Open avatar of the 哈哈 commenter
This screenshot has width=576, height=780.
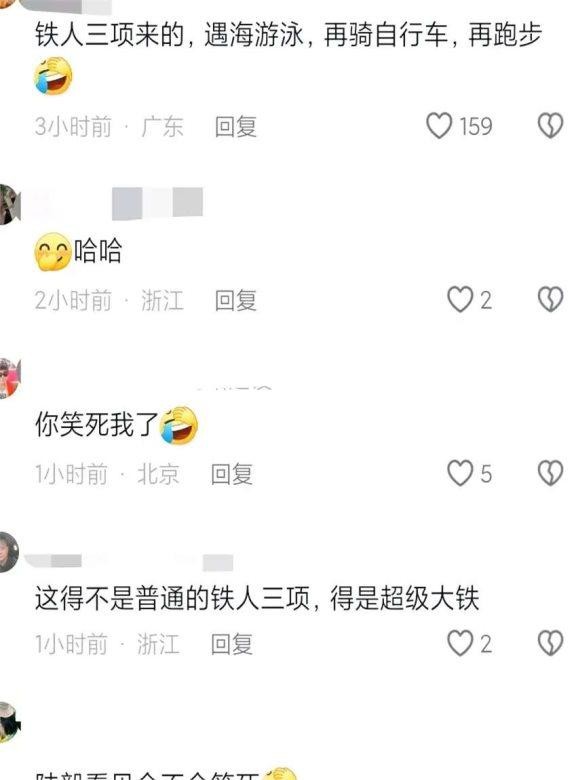(9, 204)
